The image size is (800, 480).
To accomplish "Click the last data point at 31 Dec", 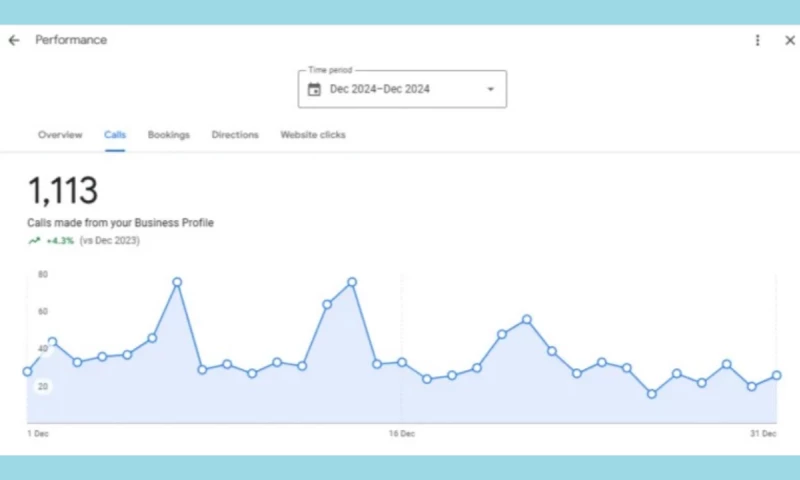I will [x=777, y=375].
